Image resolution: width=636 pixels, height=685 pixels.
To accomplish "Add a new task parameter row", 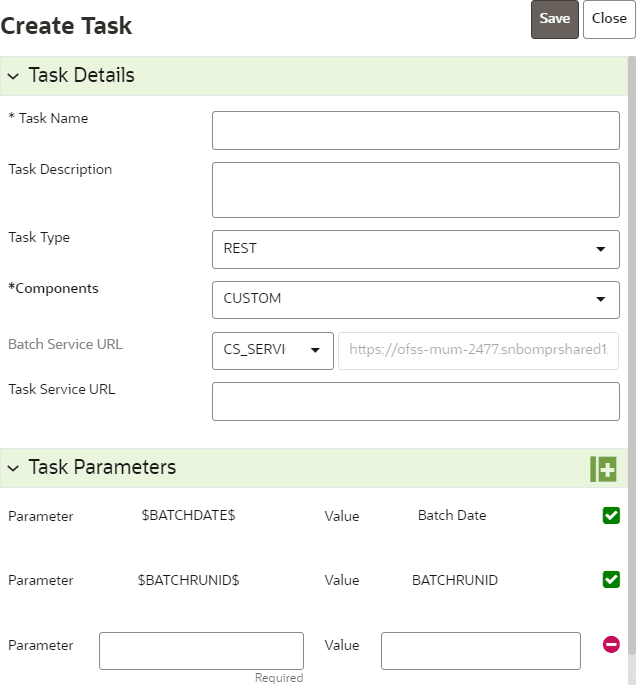I will [603, 469].
